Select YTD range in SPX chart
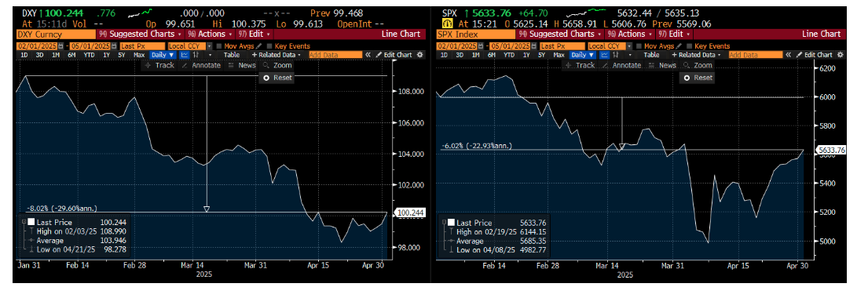This screenshot has width=868, height=298. [509, 55]
